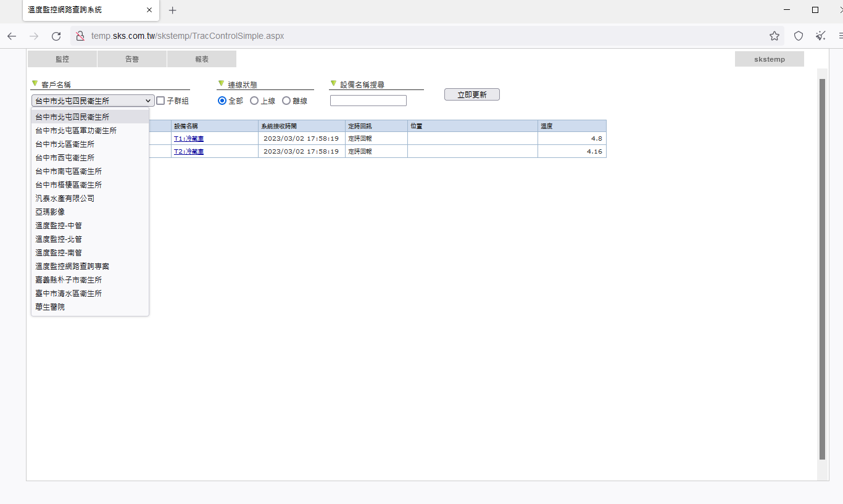
Task: Open the 報表 tab
Action: pos(202,59)
